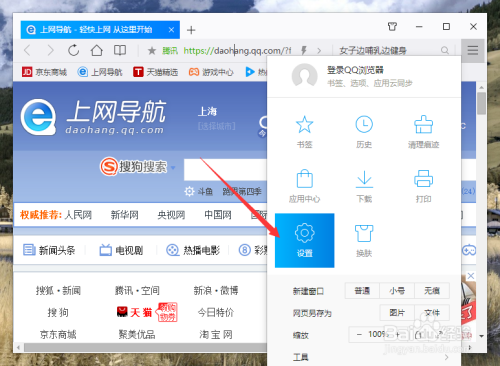Open the 上网导航 bookmark bar item
The height and width of the screenshot is (366, 500).
(x=100, y=72)
